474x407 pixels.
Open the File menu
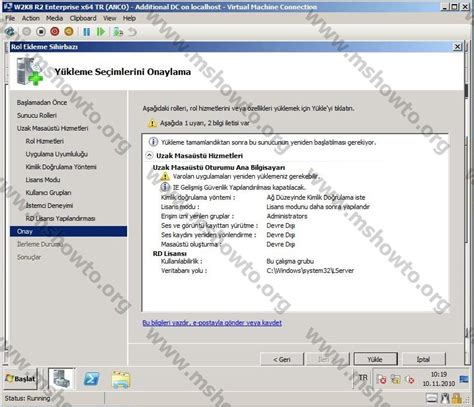(10, 18)
